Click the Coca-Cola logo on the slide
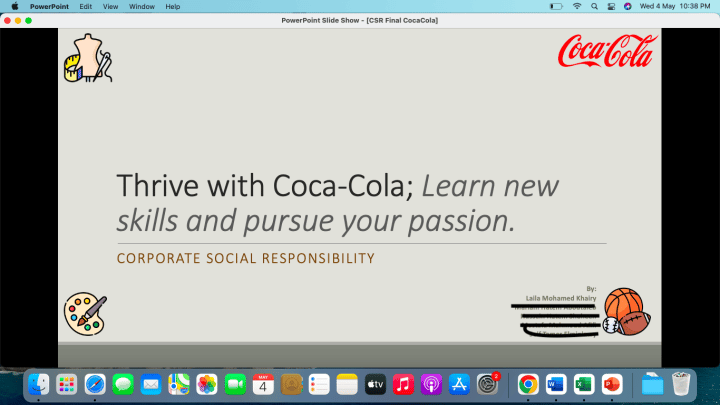 click(x=606, y=51)
